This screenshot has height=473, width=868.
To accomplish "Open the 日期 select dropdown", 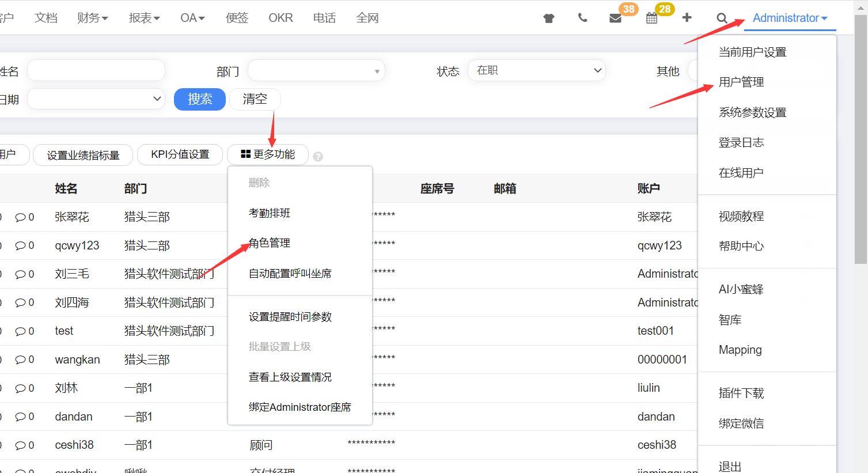I will [x=96, y=99].
